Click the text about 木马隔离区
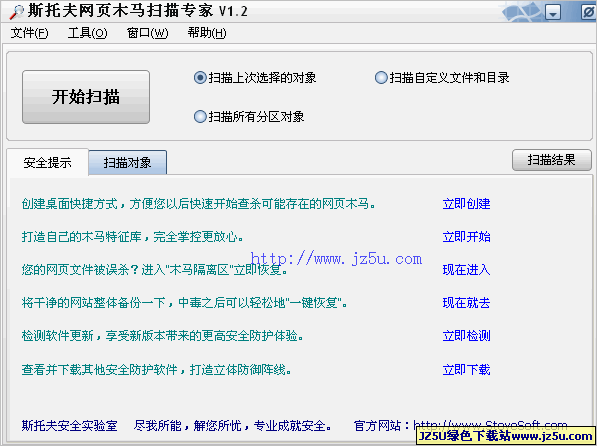The width and height of the screenshot is (597, 446). point(154,270)
